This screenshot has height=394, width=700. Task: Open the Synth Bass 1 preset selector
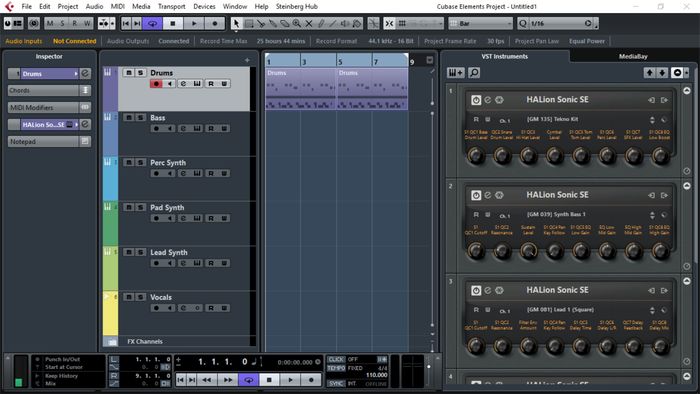652,215
